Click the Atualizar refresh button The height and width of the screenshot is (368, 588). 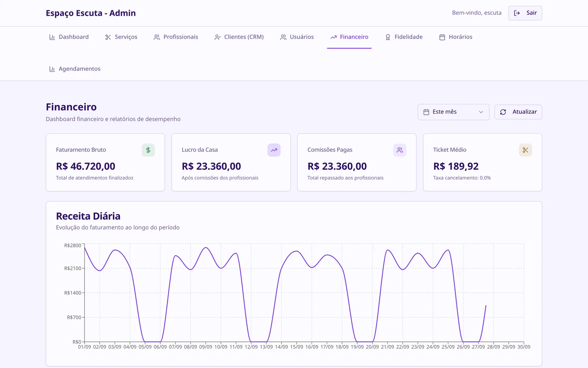(518, 112)
